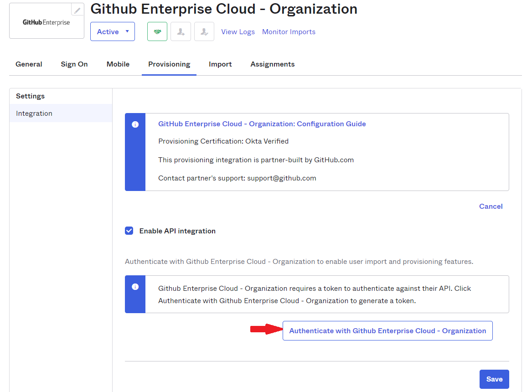
Task: Click the GitHub Enterprise logo thumbnail
Action: [x=46, y=22]
